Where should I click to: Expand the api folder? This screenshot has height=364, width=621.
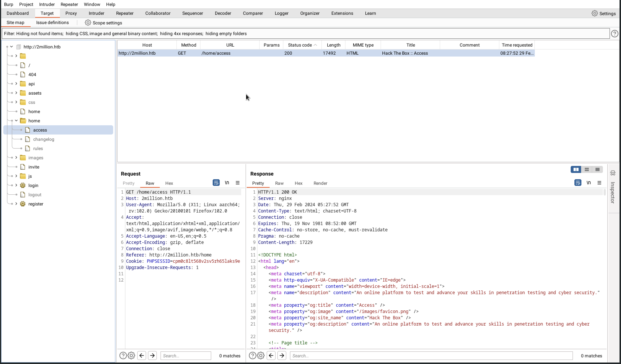coord(16,84)
